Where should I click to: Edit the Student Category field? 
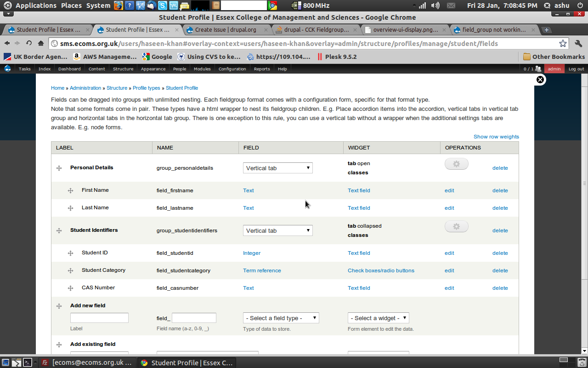point(449,270)
